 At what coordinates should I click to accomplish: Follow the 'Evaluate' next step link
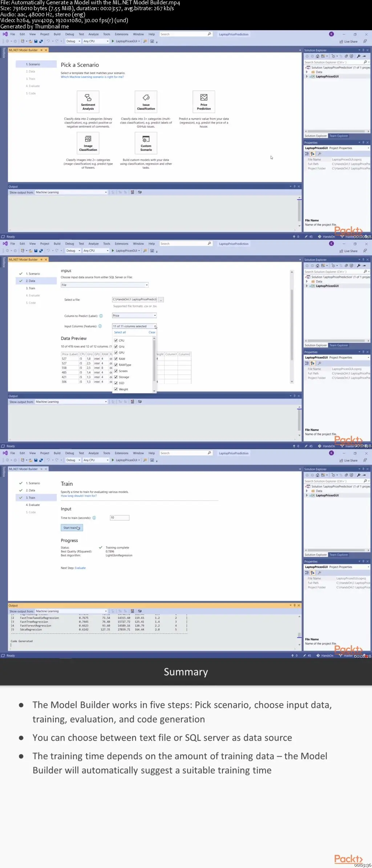80,568
